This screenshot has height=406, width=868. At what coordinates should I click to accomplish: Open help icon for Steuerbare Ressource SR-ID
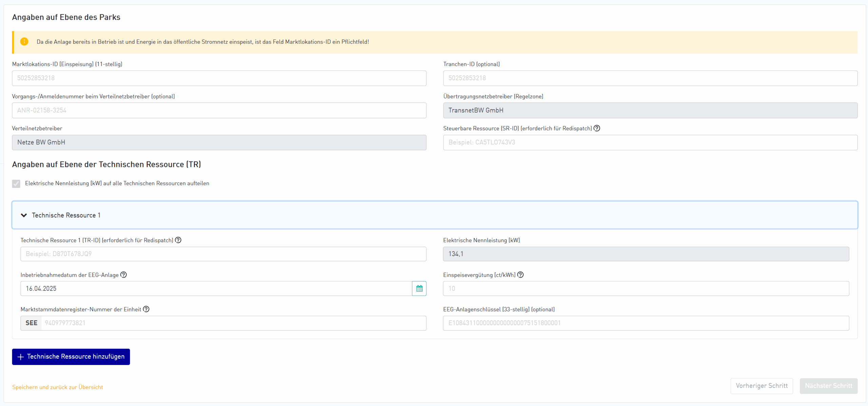[597, 128]
